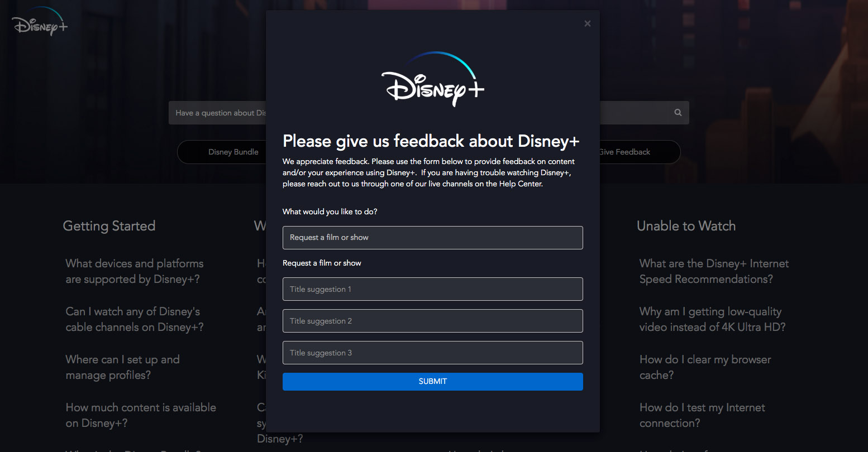Click the 'Request a film or show' label above the title fields
The width and height of the screenshot is (868, 452).
point(322,263)
